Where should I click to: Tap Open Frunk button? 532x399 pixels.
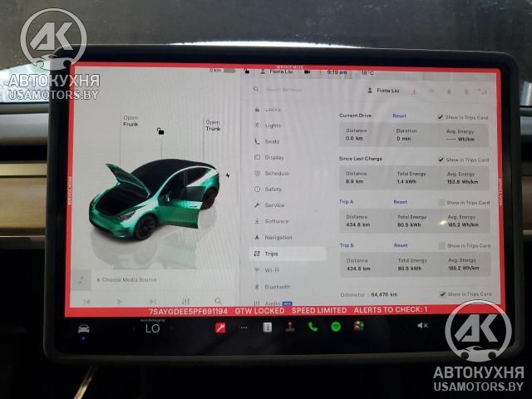click(x=131, y=121)
